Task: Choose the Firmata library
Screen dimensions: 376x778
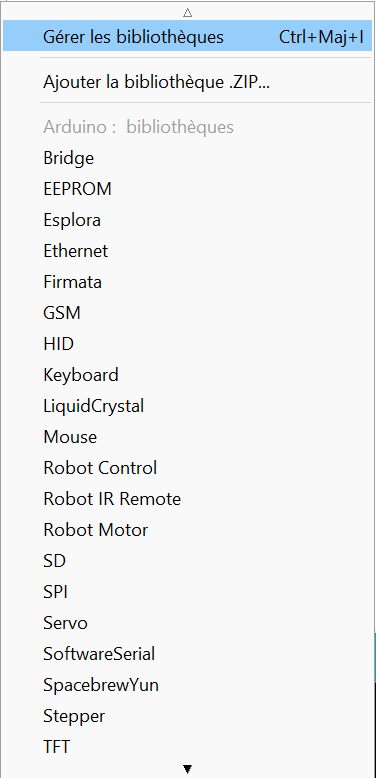Action: pos(188,282)
